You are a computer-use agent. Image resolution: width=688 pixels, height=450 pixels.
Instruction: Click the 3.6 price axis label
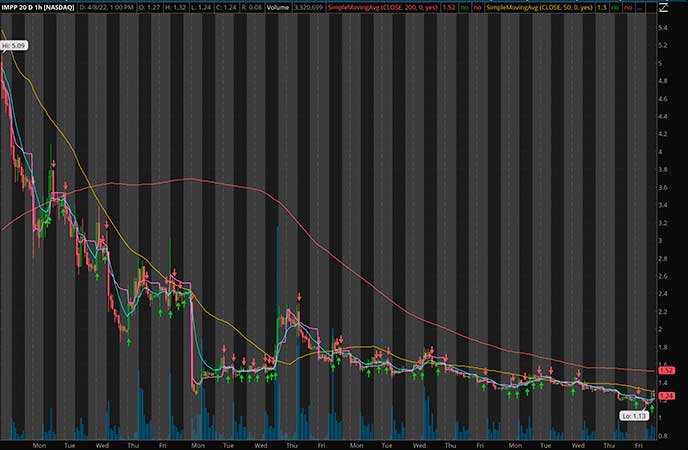coord(663,187)
